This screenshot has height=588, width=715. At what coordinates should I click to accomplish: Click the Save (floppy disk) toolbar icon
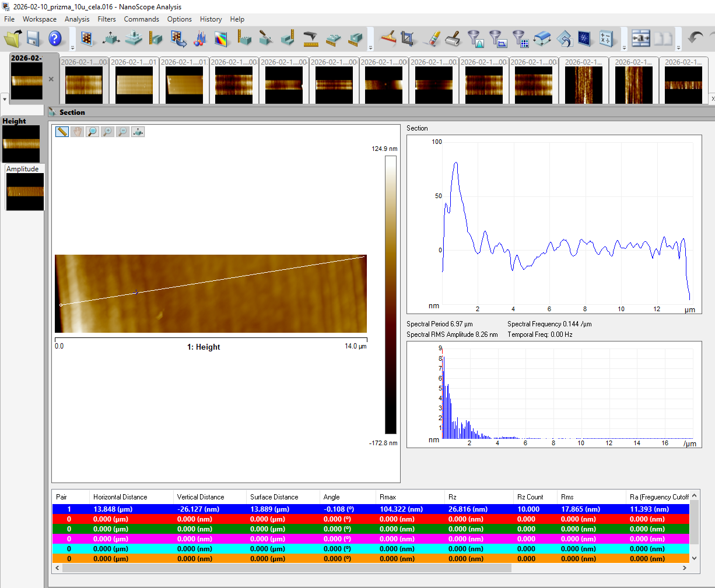[x=33, y=39]
